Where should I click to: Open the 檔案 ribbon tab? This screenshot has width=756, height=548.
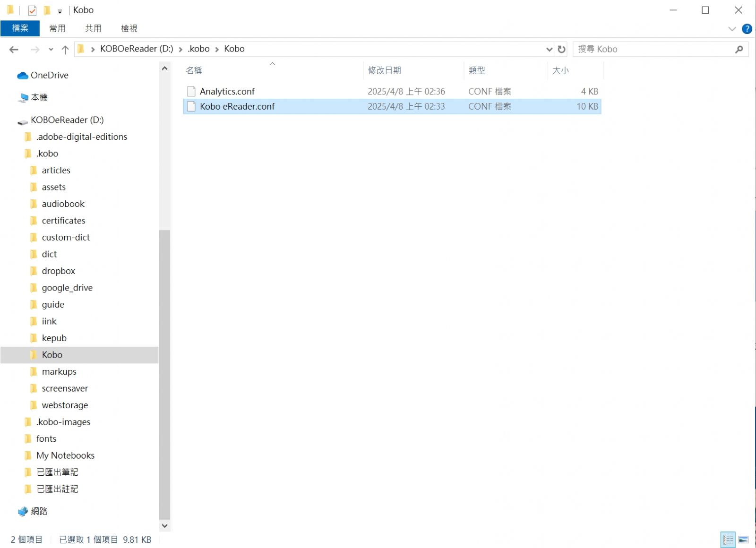pyautogui.click(x=20, y=28)
